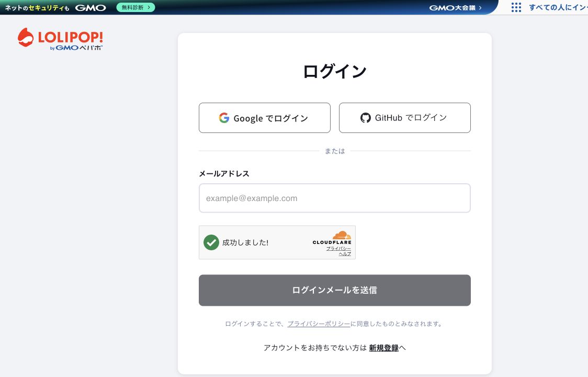The height and width of the screenshot is (377, 588).
Task: Click the メールアドレス field label
Action: tap(224, 173)
